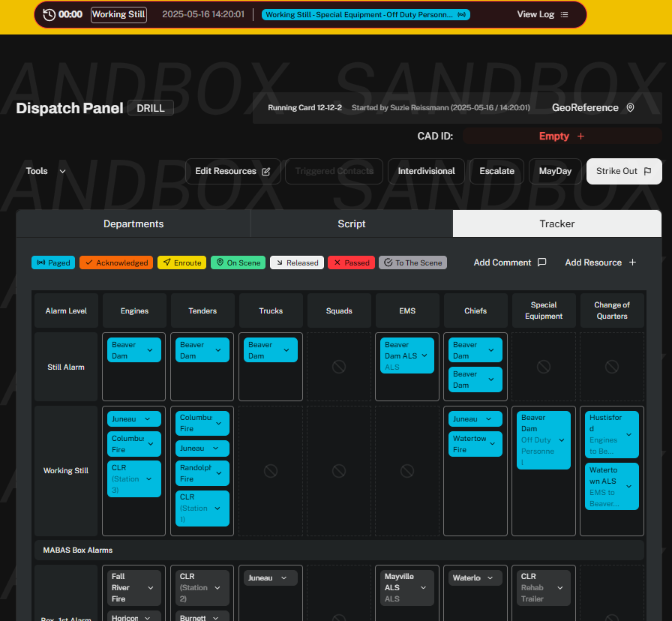Expand Watertown ALS EMS to Beaver card
This screenshot has height=621, width=672.
click(612, 487)
